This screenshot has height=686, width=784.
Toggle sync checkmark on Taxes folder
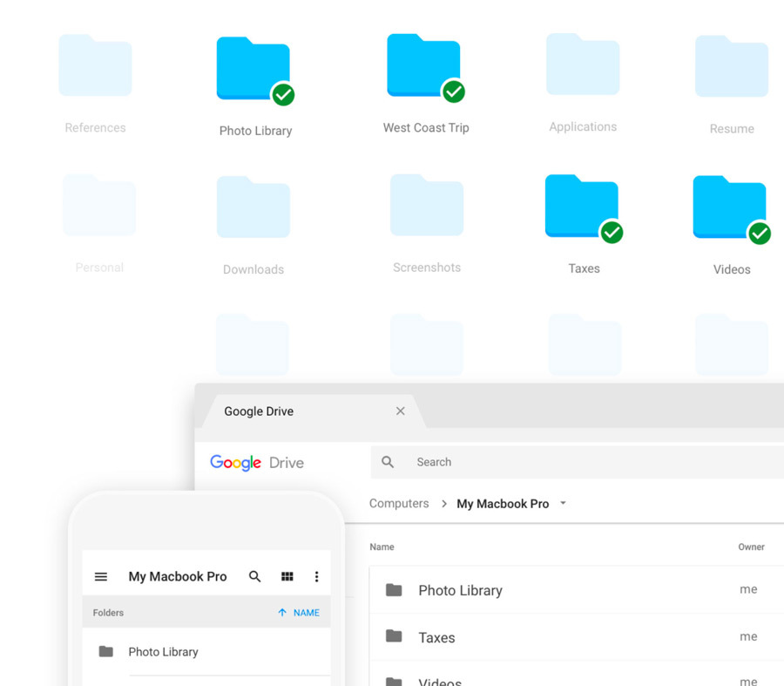612,232
